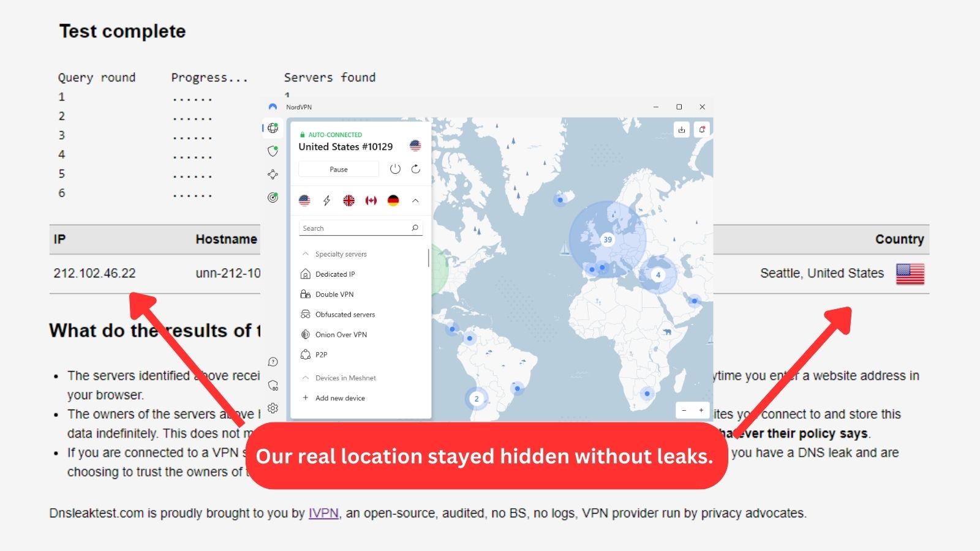
Task: Collapse the Specialty servers section
Action: click(x=306, y=254)
